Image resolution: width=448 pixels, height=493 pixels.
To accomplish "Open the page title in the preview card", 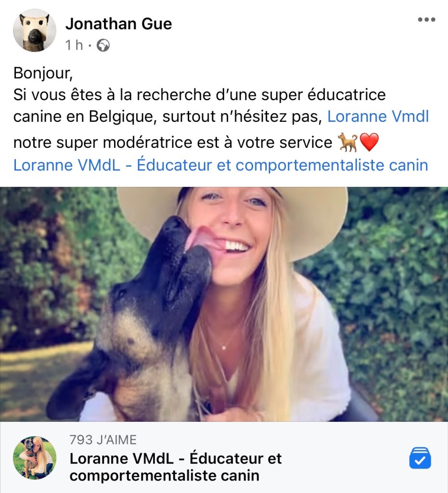I will point(176,467).
